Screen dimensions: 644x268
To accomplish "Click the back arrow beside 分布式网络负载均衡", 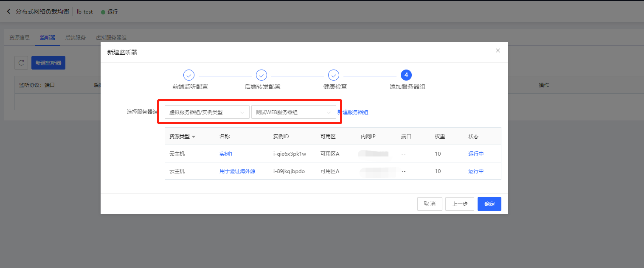I will coord(8,11).
